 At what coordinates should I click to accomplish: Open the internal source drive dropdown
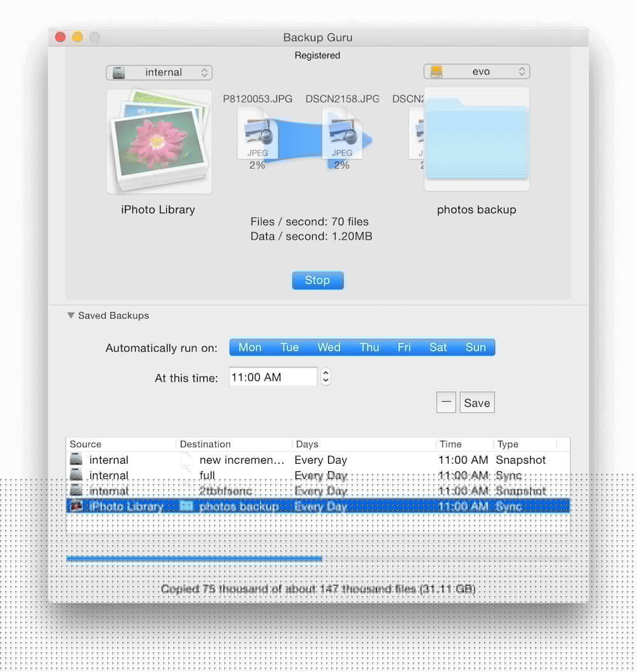[x=159, y=73]
